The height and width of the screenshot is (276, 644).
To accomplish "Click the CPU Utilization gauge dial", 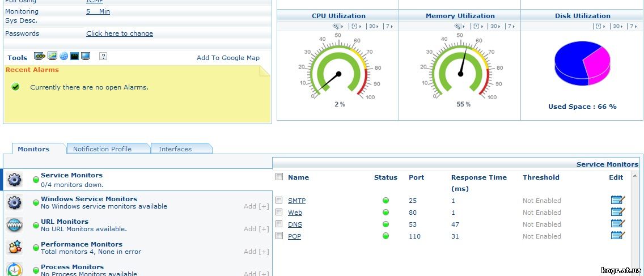I will (x=339, y=69).
